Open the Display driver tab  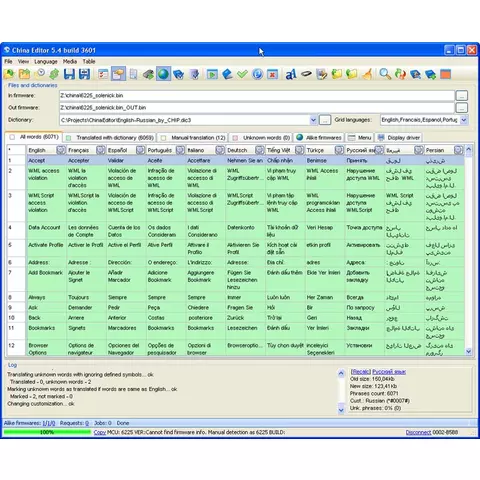(399, 137)
